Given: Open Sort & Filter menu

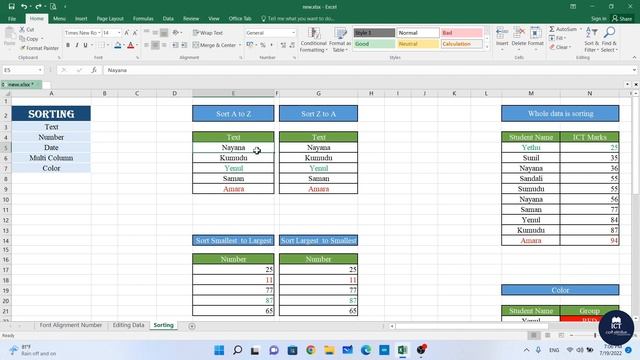Looking at the screenshot, I should pyautogui.click(x=591, y=40).
